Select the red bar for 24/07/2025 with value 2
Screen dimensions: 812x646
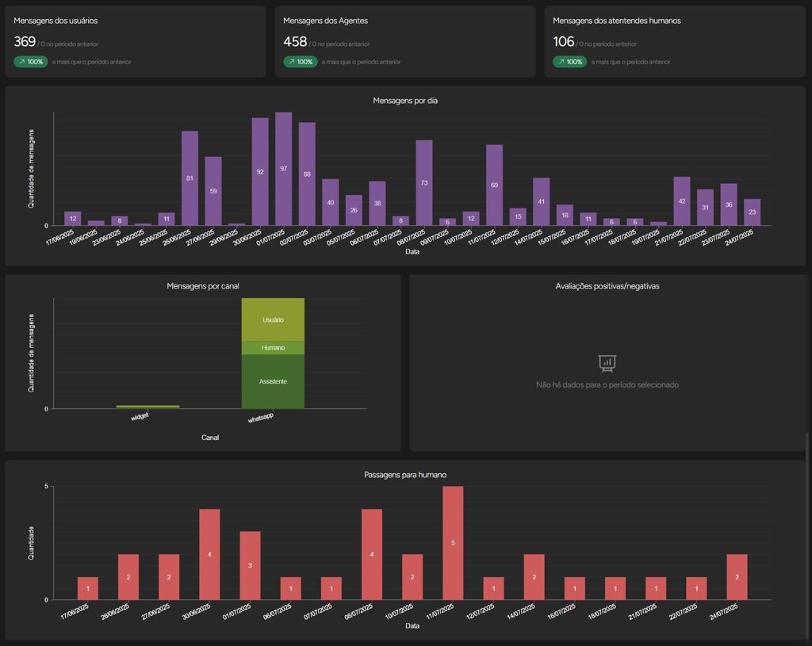[x=737, y=577]
